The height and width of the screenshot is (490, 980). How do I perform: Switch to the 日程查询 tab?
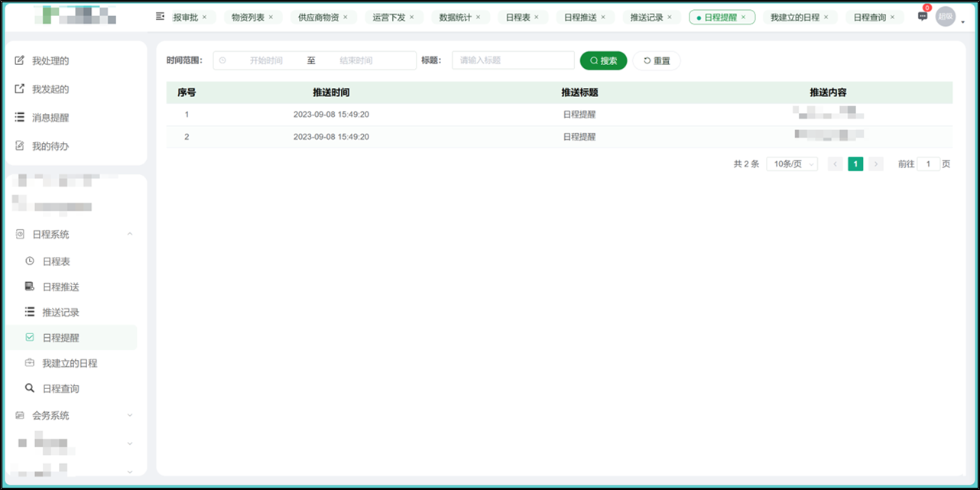pos(869,17)
